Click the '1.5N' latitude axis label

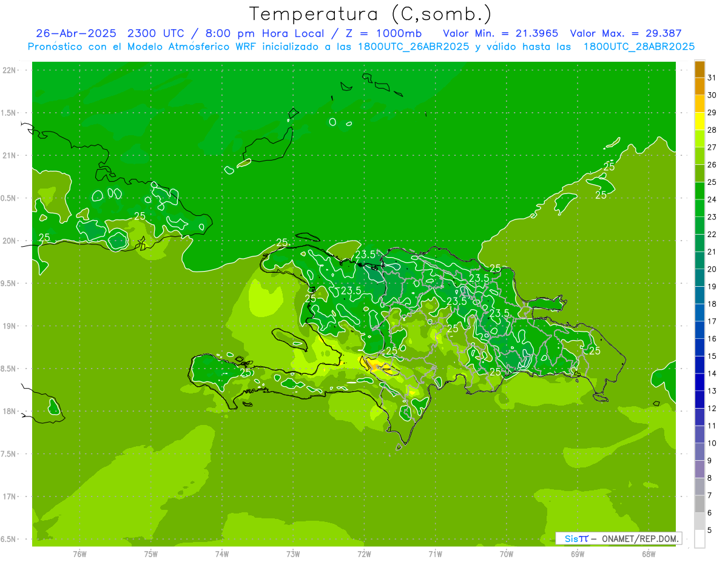pos(8,113)
